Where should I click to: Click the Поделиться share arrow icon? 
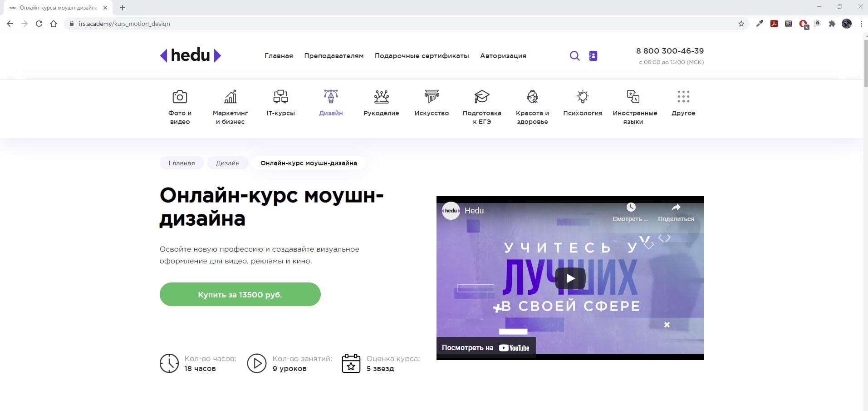(676, 207)
